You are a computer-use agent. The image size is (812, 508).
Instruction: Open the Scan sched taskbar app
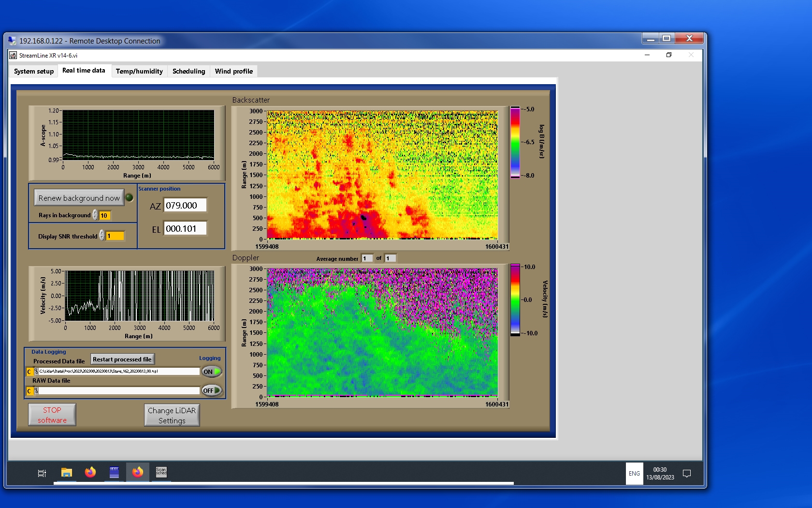[161, 472]
